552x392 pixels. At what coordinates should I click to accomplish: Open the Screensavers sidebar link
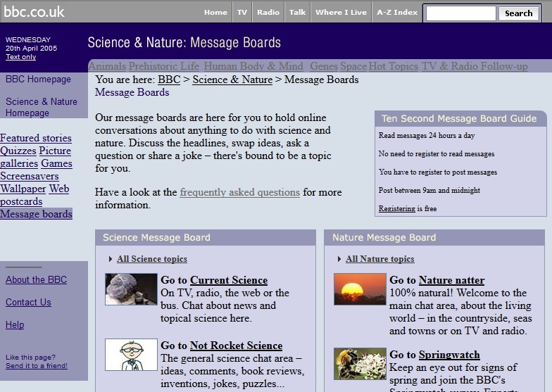point(30,176)
